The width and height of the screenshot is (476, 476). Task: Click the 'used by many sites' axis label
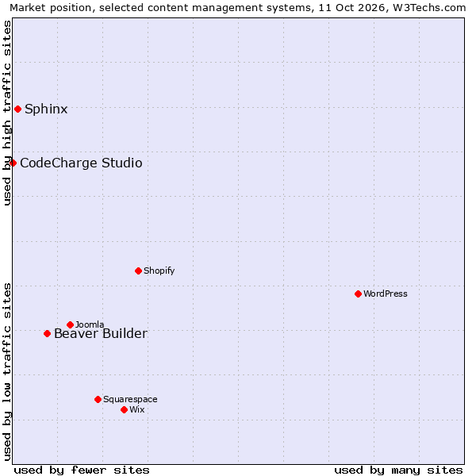coord(398,470)
